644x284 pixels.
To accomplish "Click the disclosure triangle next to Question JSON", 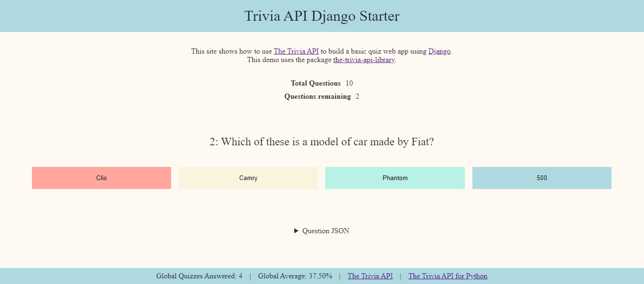I will point(296,230).
